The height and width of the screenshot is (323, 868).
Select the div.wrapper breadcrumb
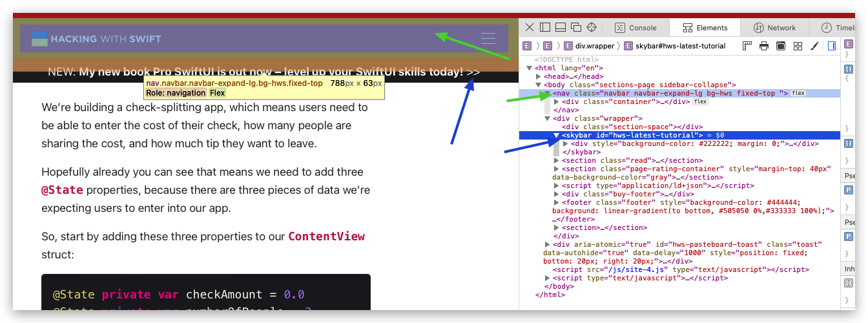[x=589, y=46]
